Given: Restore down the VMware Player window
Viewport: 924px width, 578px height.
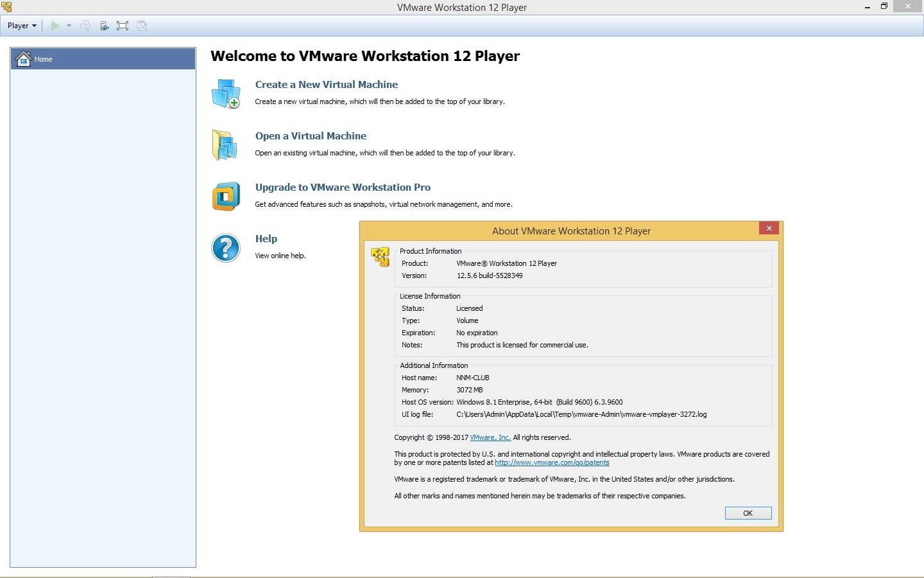Looking at the screenshot, I should click(884, 6).
